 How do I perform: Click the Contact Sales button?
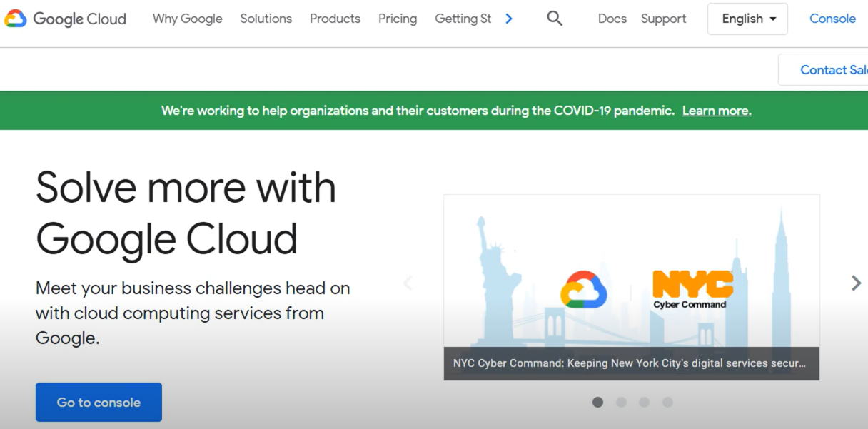pos(824,70)
